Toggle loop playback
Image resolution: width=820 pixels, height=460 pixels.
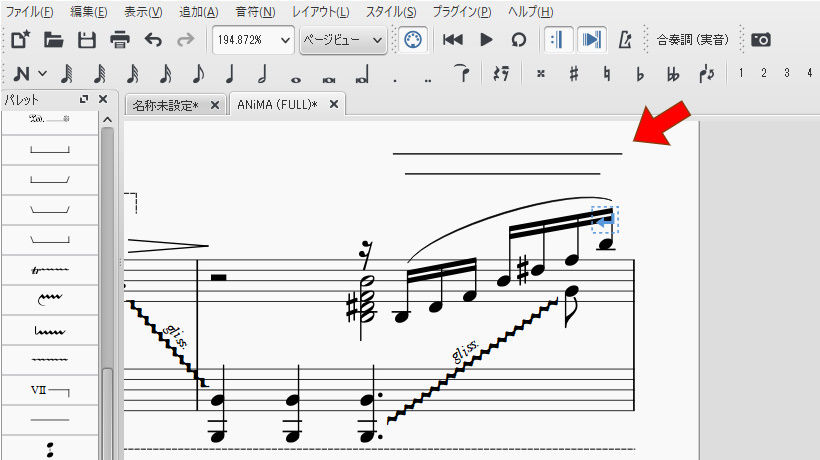[x=519, y=40]
